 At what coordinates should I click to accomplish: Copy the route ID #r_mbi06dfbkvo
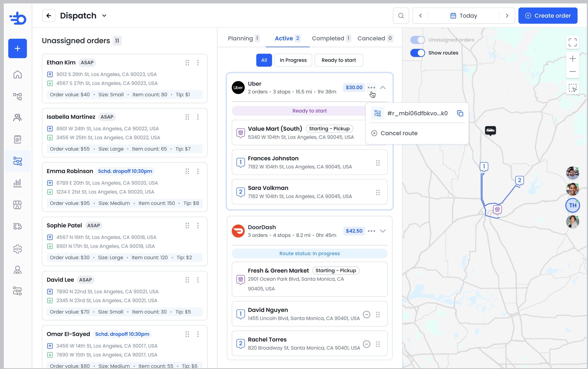pyautogui.click(x=460, y=114)
